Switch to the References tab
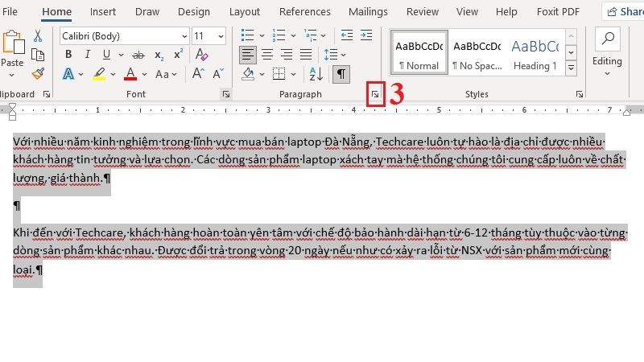The height and width of the screenshot is (362, 644). pos(305,11)
